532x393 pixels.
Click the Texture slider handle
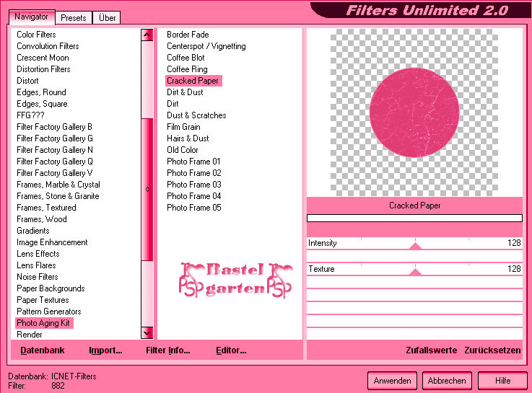tap(414, 272)
